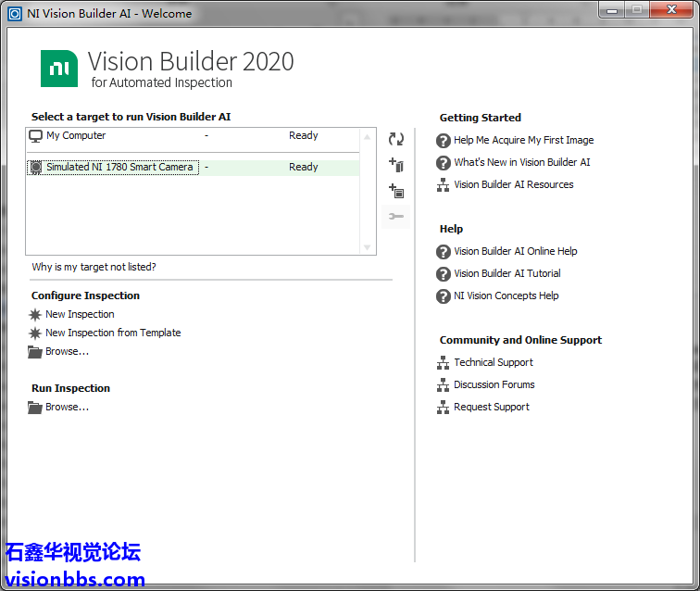Click the Technical Support network icon
Screen dimensions: 700x591
(444, 363)
